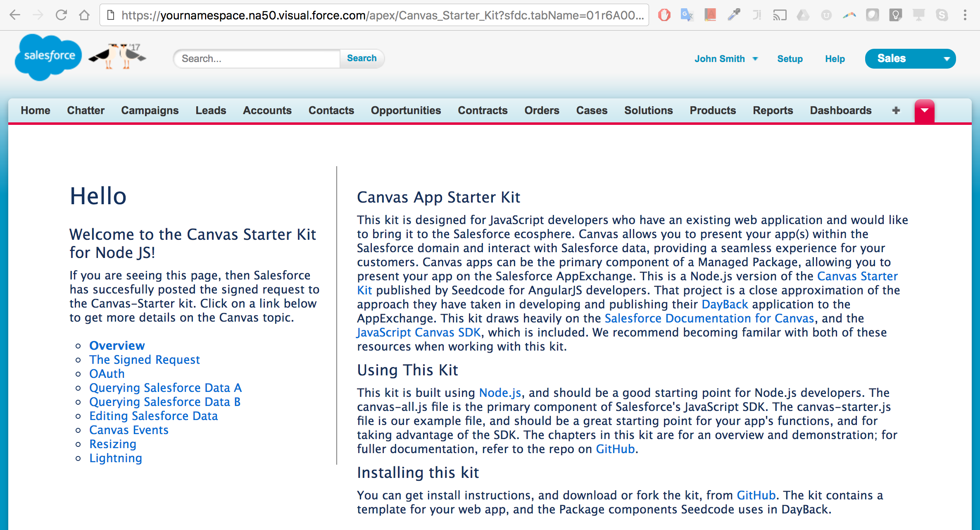Open The Signed Request link
This screenshot has width=980, height=530.
(x=145, y=360)
